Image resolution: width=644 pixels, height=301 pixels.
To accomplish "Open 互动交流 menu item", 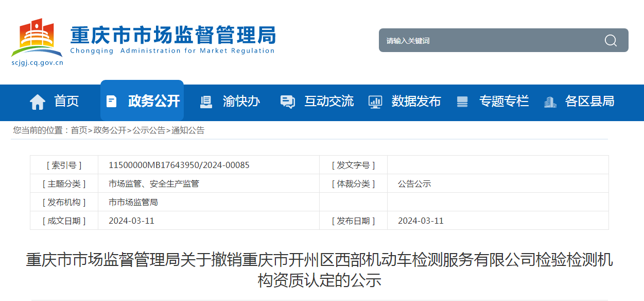I will coord(329,101).
